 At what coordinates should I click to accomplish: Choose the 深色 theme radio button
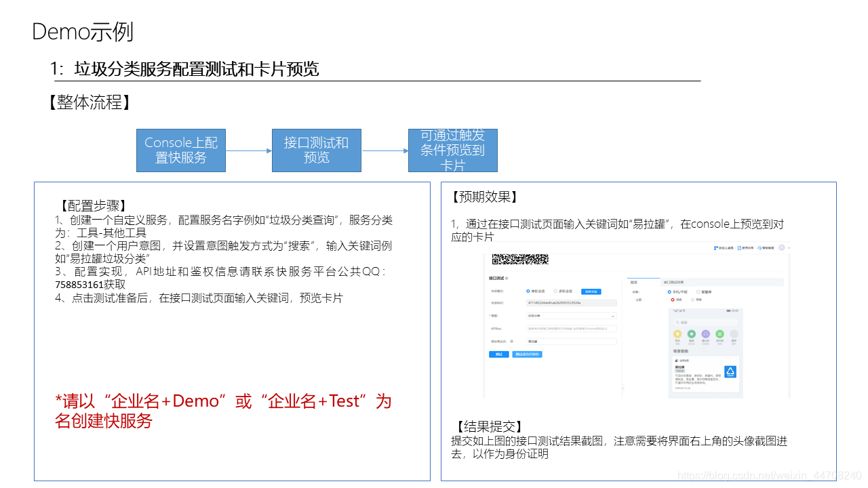point(692,300)
